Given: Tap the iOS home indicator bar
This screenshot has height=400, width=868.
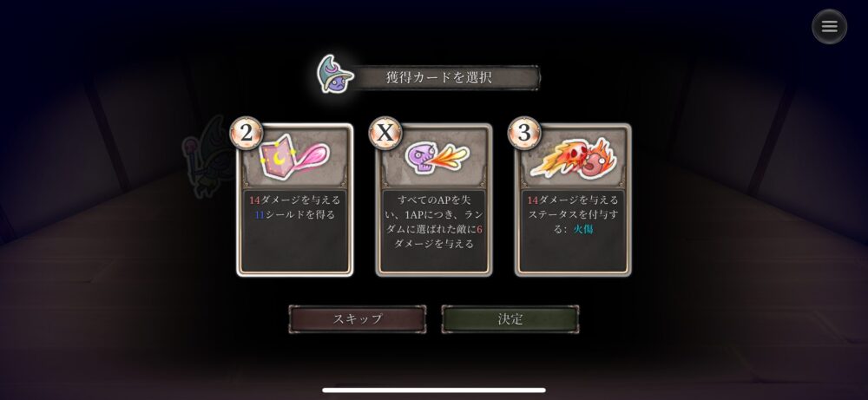Looking at the screenshot, I should [434, 390].
